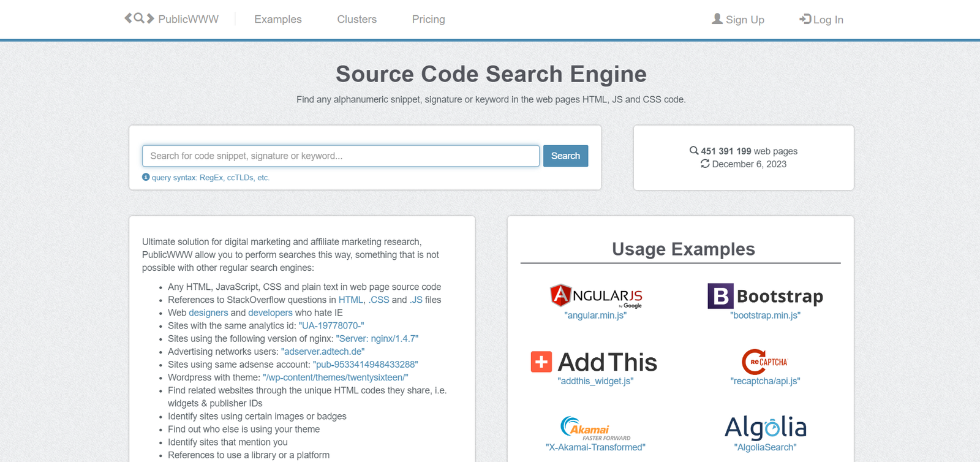The width and height of the screenshot is (980, 462).
Task: Click the Algolia logo
Action: tap(765, 428)
